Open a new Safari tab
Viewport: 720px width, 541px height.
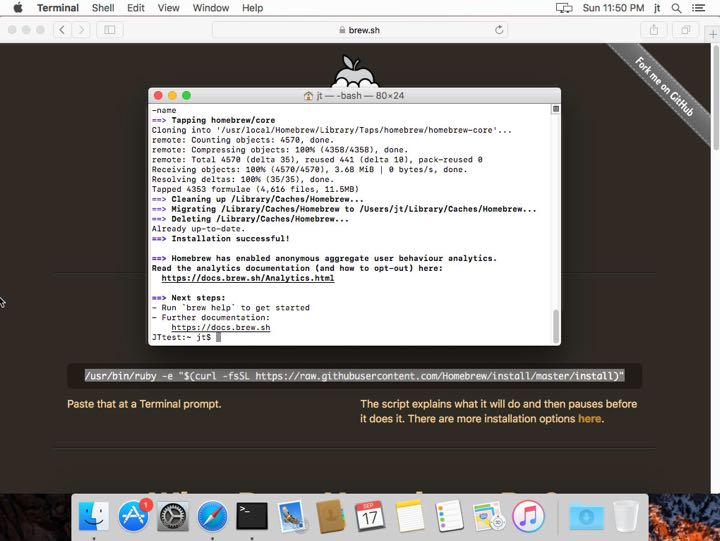click(713, 34)
